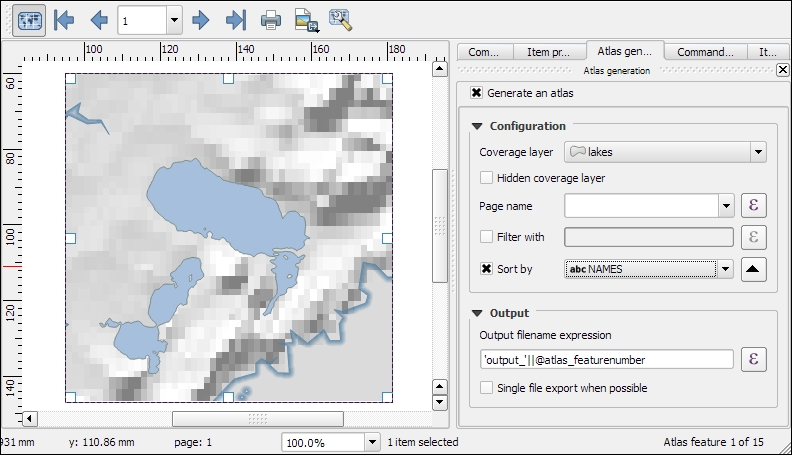Go to next atlas feature

(201, 21)
